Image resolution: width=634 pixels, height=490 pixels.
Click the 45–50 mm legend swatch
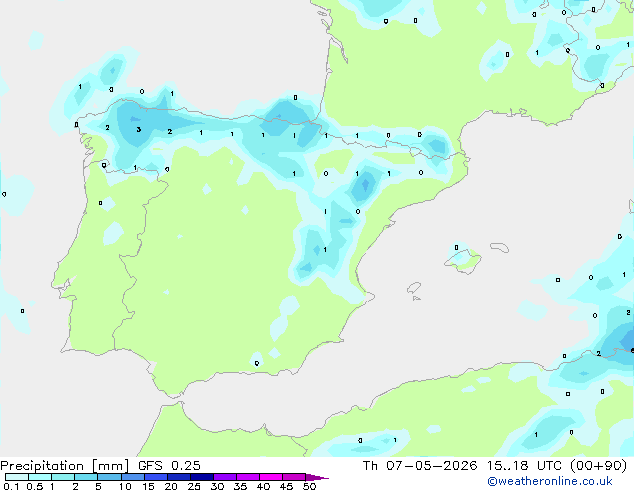[294, 477]
